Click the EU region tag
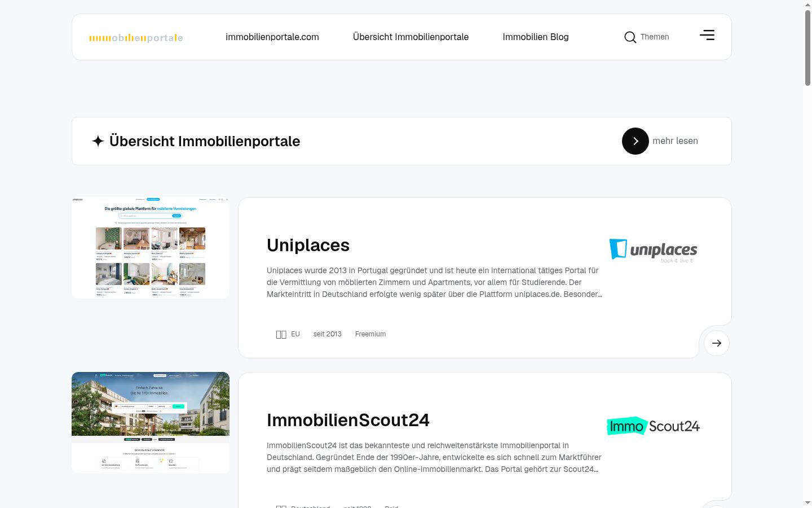Screen dimensions: 812x508 pyautogui.click(x=295, y=334)
